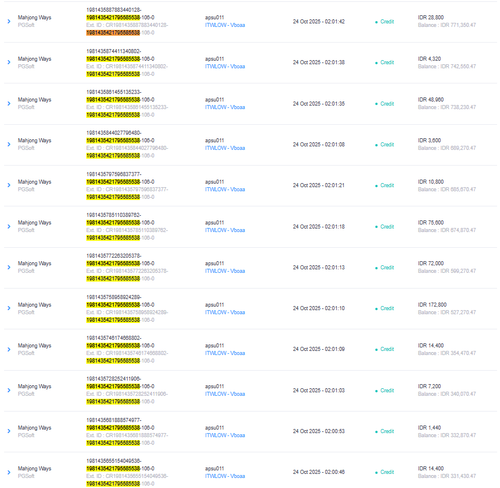500x488 pixels.
Task: Expand the row with IDR 72,000 credit
Action: 9,267
